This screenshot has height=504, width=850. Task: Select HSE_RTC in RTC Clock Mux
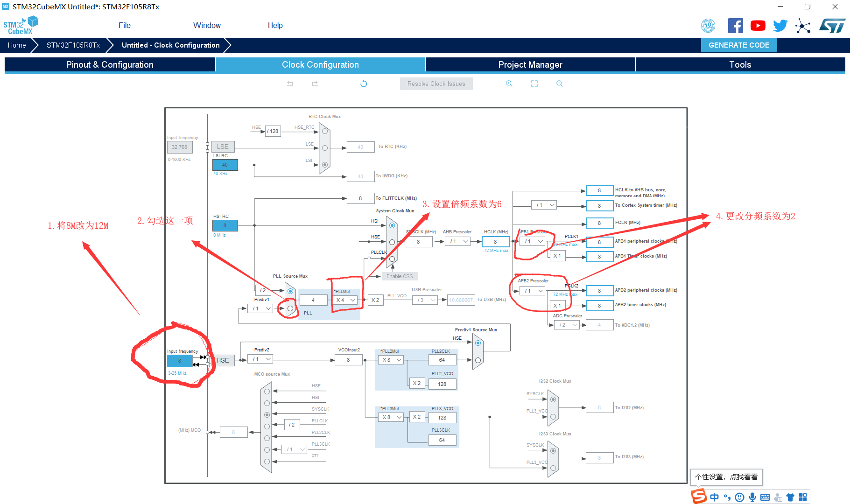[x=325, y=131]
